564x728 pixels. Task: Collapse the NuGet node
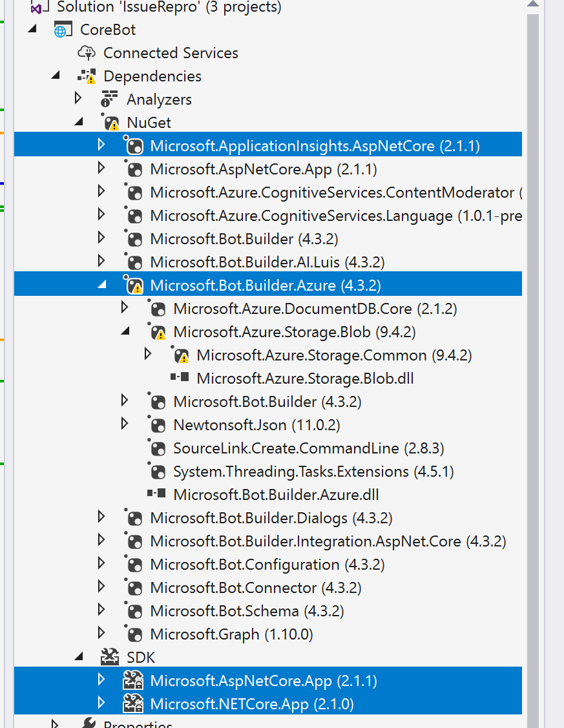tap(79, 121)
